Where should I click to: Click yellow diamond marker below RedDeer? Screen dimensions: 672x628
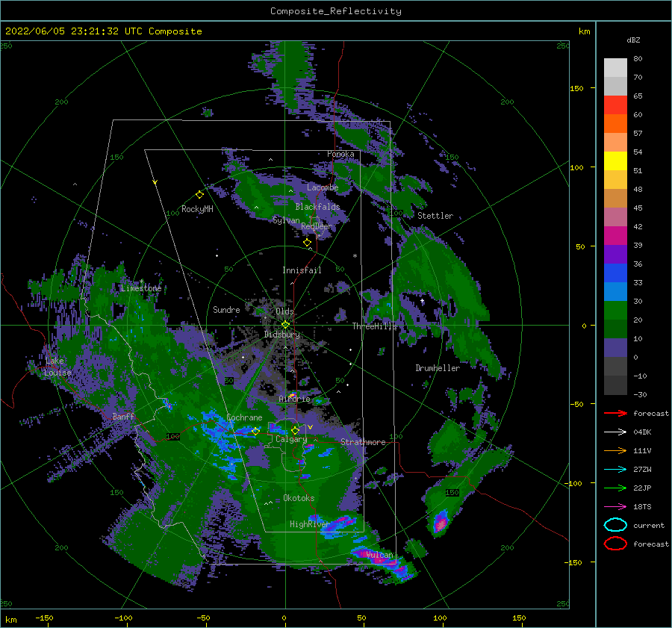[x=307, y=243]
